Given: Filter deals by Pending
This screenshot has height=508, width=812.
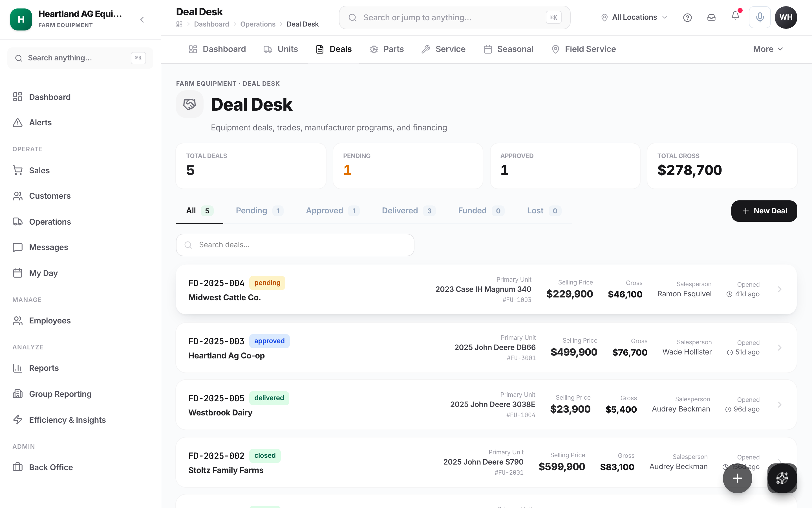Looking at the screenshot, I should pyautogui.click(x=259, y=211).
